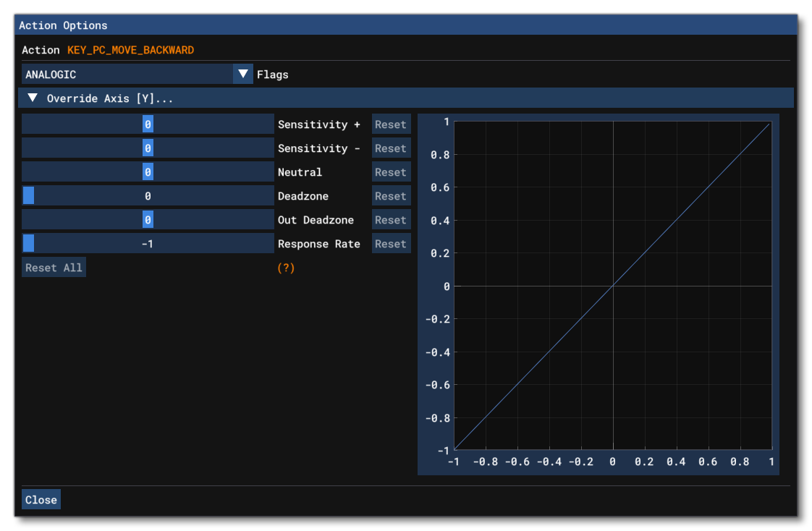Reset the Response Rate value
This screenshot has height=531, width=812.
point(391,244)
